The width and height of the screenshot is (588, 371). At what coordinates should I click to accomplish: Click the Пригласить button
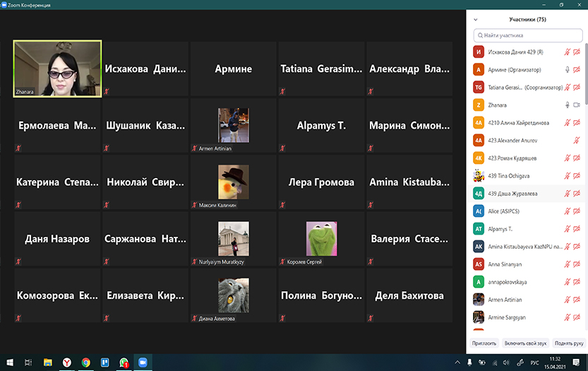(484, 343)
